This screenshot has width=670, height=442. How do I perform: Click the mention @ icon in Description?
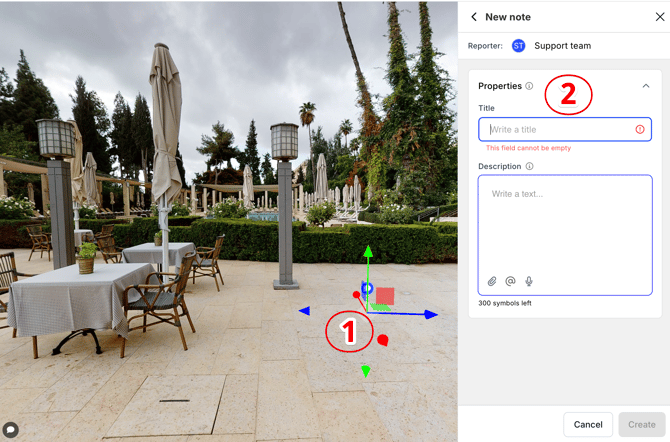tap(510, 282)
